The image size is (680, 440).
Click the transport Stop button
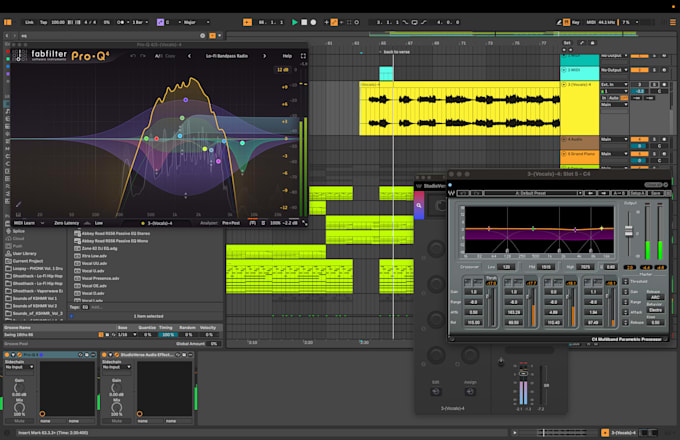click(x=304, y=22)
